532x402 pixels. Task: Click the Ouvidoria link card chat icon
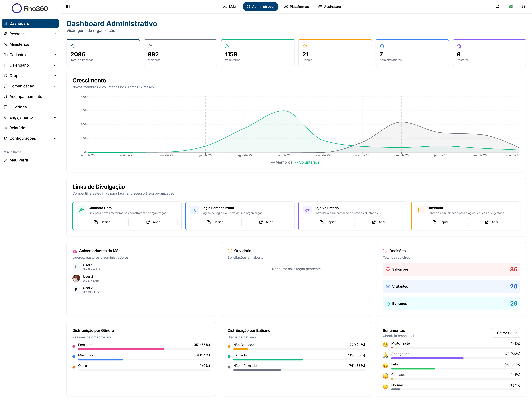point(420,210)
